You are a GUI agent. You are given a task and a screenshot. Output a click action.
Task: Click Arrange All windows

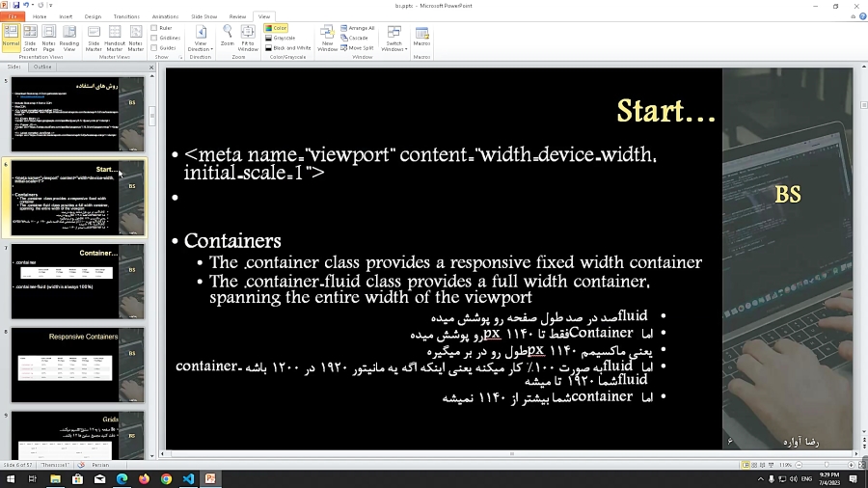[360, 29]
